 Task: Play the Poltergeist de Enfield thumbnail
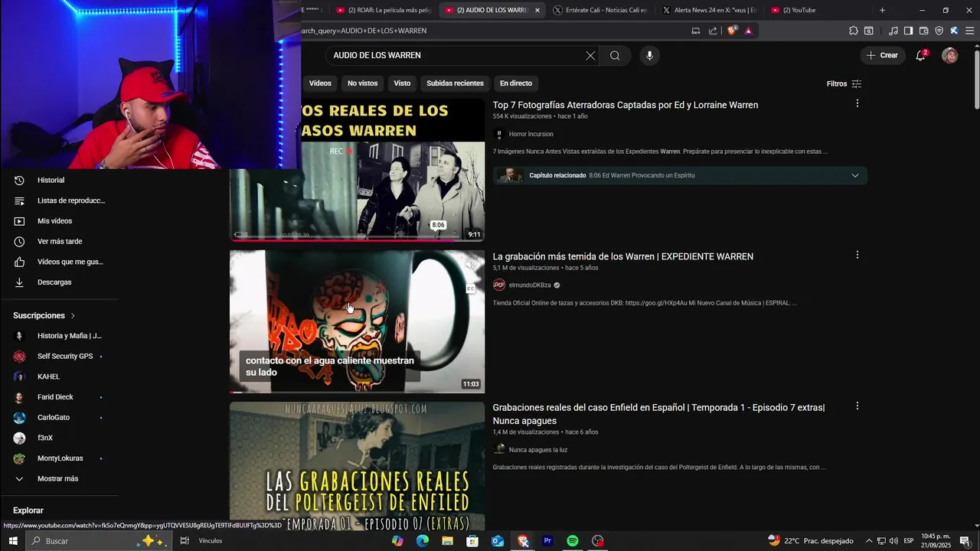pyautogui.click(x=357, y=465)
